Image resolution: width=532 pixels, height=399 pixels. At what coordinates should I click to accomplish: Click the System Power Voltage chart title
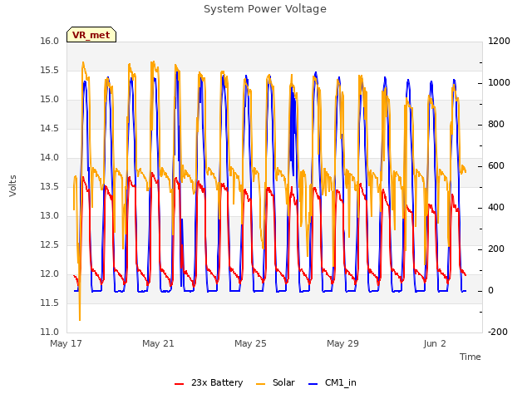click(x=265, y=9)
